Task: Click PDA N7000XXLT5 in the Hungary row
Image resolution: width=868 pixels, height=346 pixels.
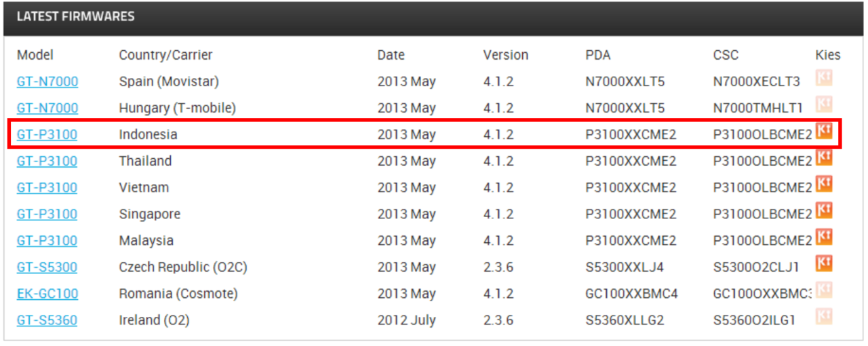Action: [625, 108]
